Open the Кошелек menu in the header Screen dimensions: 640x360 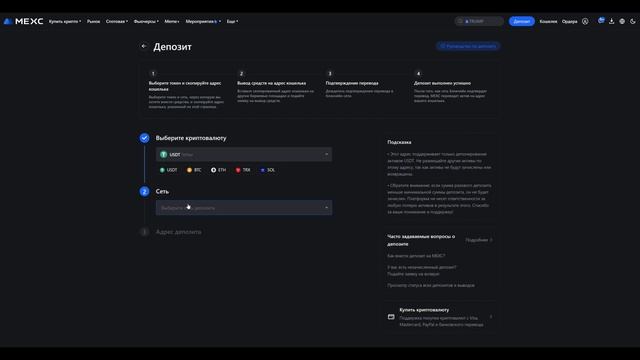tap(548, 21)
